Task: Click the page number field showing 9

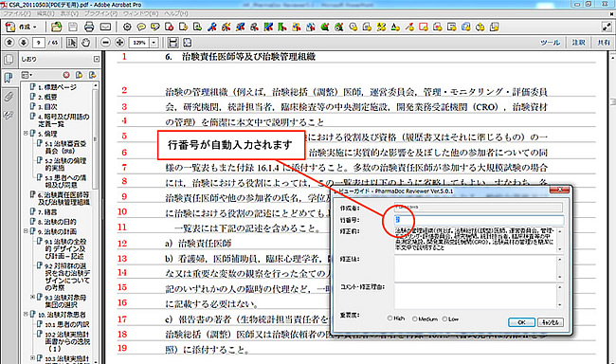Action: (x=39, y=43)
